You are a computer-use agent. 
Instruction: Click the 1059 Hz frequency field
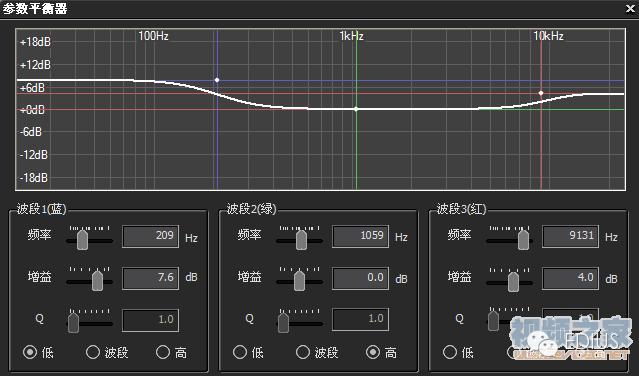tap(360, 236)
